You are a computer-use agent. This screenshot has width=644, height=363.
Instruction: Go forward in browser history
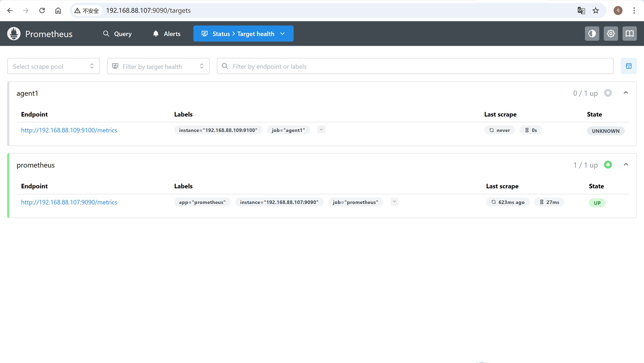point(26,11)
